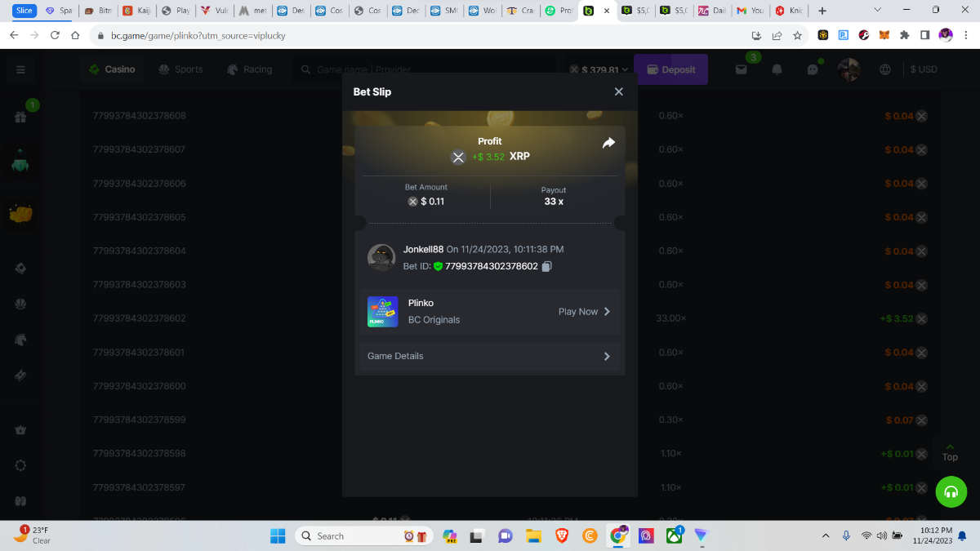
Task: Click the Windows Start button
Action: tap(278, 535)
